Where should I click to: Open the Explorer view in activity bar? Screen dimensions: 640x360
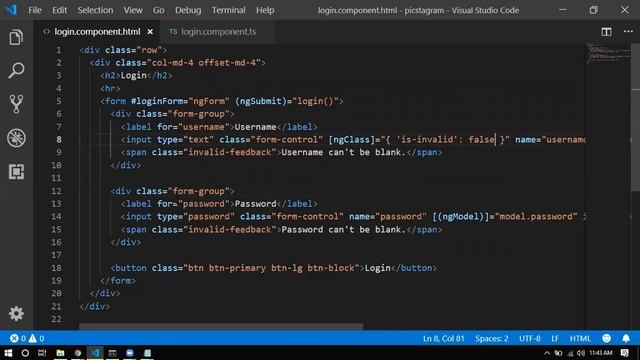pos(16,38)
